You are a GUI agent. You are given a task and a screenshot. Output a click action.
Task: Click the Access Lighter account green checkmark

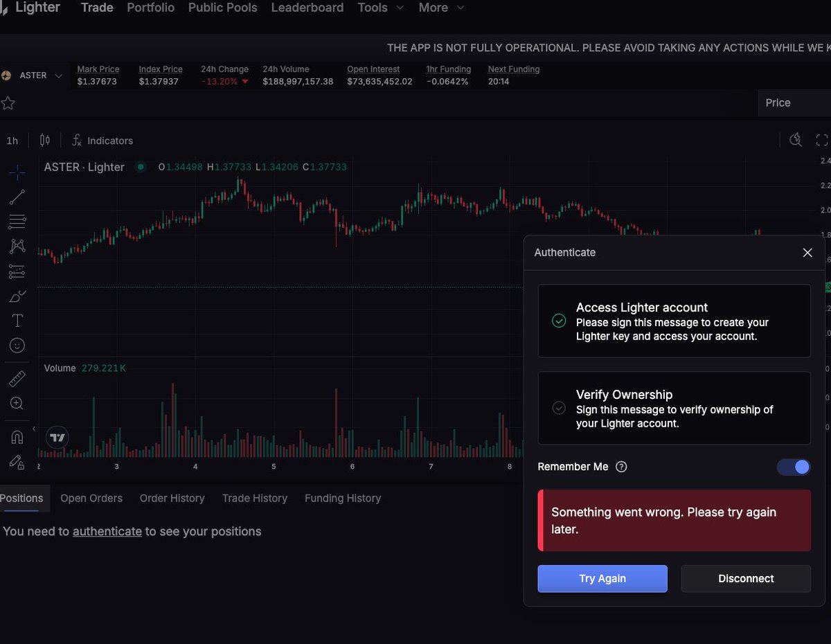pos(559,321)
